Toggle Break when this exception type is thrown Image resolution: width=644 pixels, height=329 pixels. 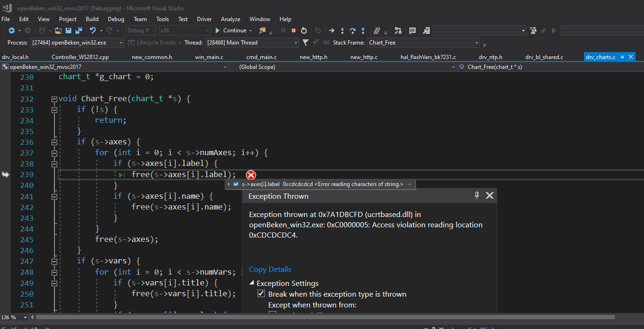[x=261, y=294]
